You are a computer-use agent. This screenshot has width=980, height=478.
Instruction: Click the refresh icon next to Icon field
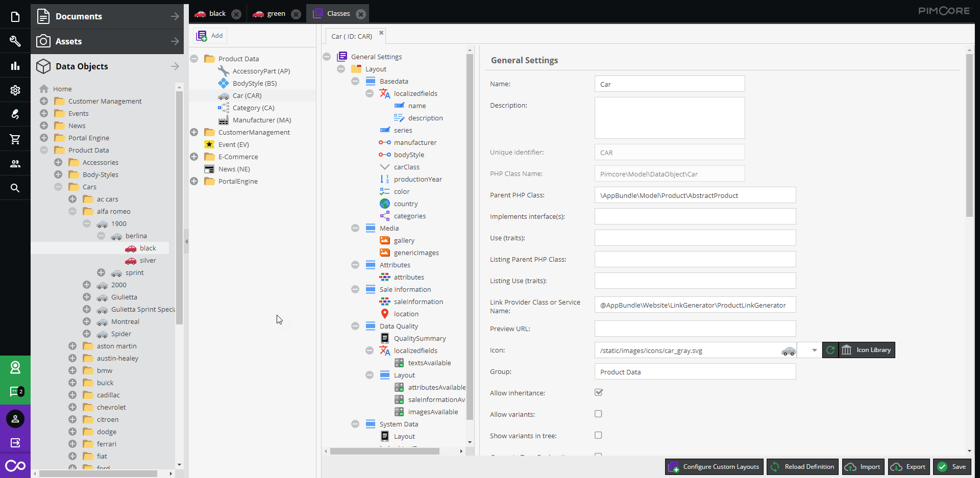pyautogui.click(x=830, y=350)
